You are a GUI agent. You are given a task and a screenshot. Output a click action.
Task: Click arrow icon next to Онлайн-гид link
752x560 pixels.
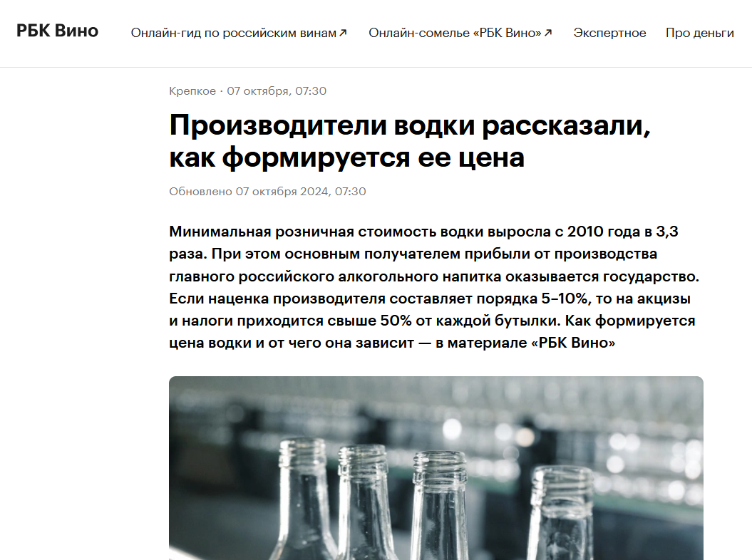pos(343,33)
